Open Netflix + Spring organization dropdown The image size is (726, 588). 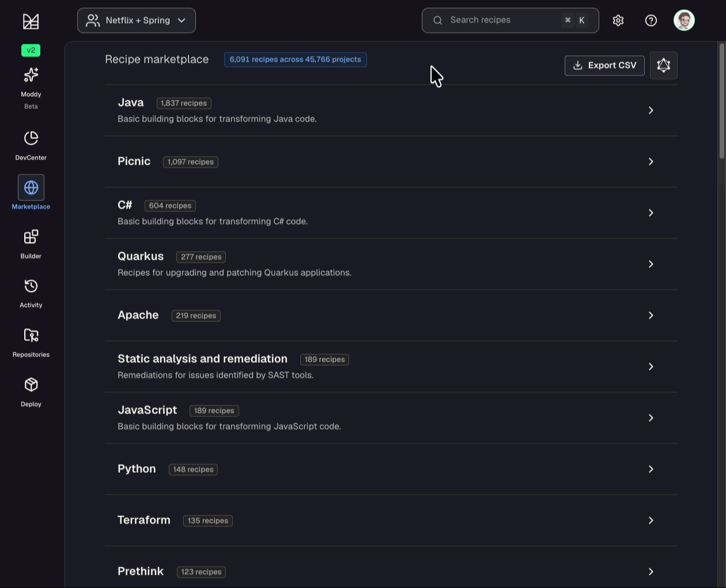click(x=137, y=21)
